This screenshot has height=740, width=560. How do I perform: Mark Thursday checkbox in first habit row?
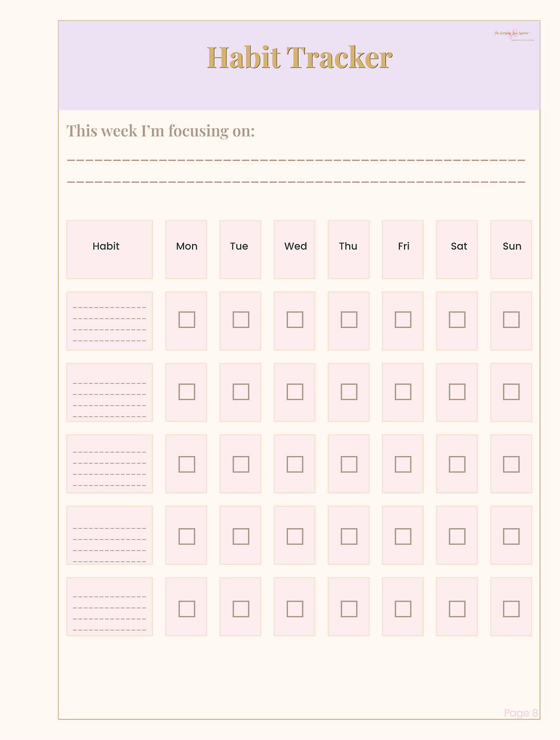[349, 319]
